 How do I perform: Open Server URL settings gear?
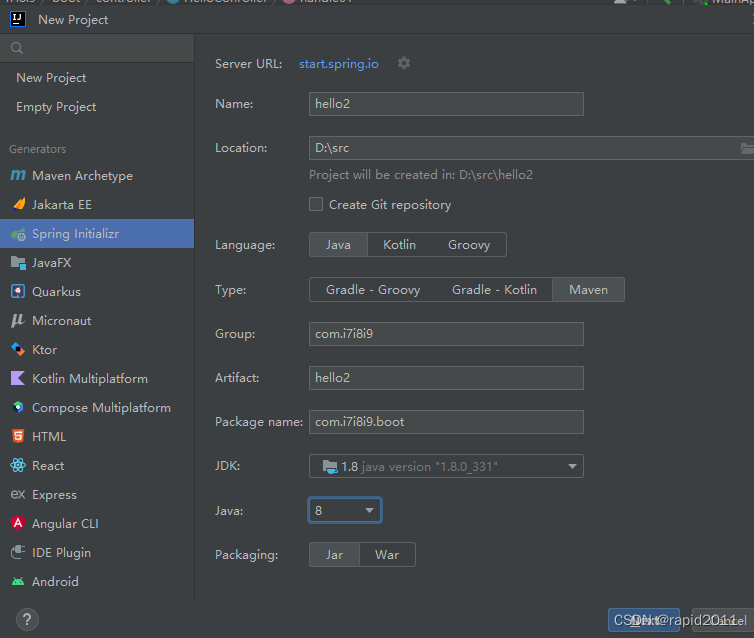click(404, 63)
